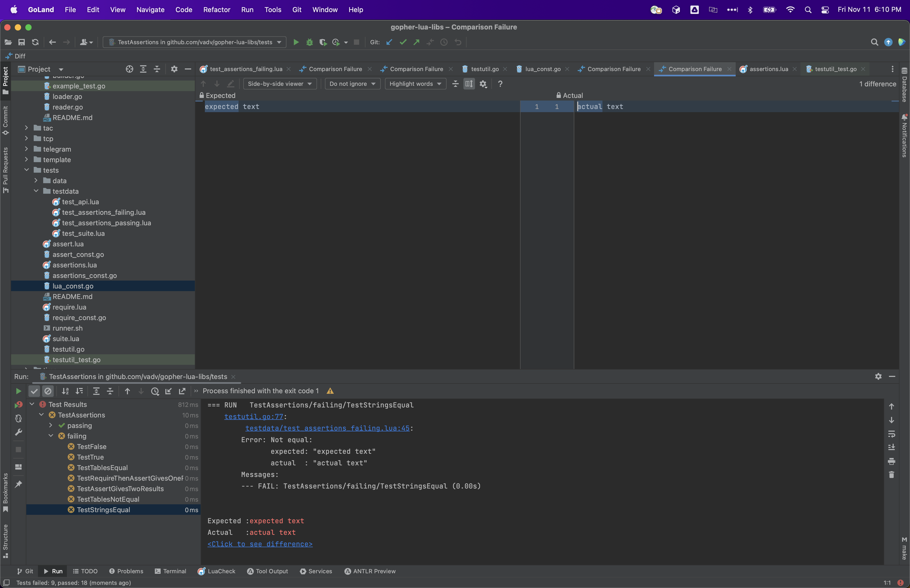Click the Git Commit checkmark icon

click(403, 42)
